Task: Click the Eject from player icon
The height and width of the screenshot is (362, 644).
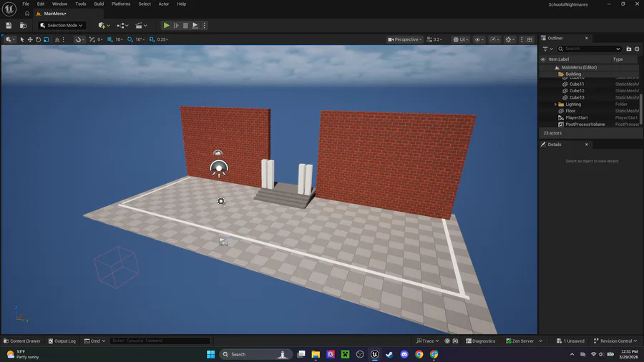Action: coord(195,26)
